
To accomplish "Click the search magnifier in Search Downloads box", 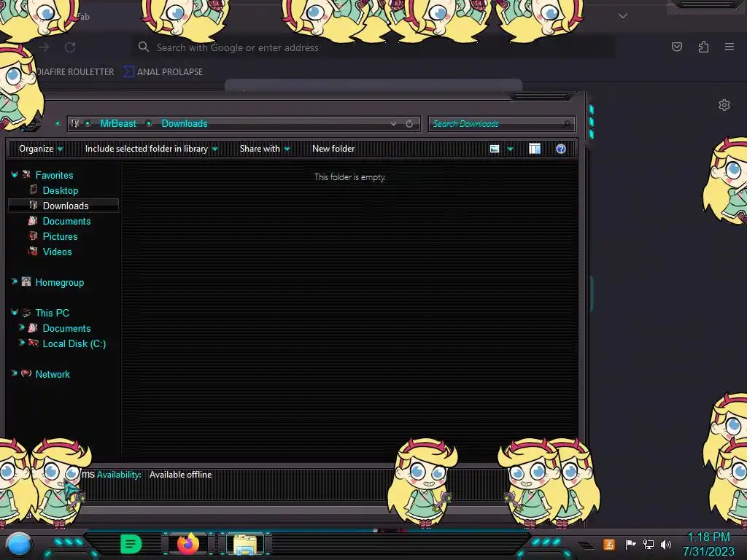I will [567, 124].
